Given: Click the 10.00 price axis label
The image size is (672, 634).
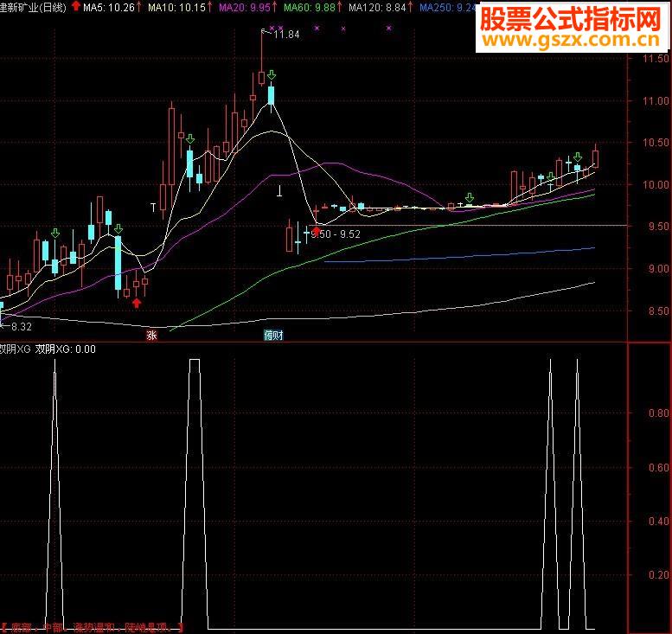Looking at the screenshot, I should click(x=656, y=185).
